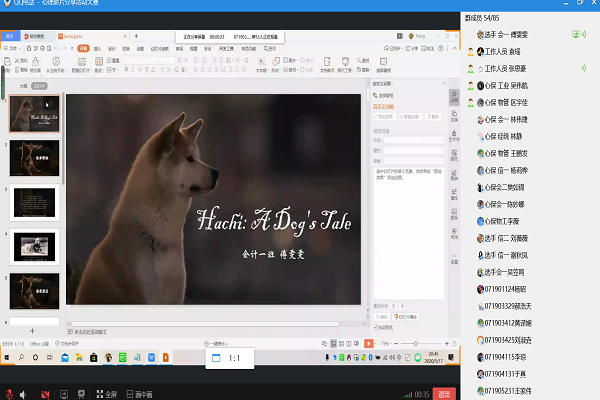The width and height of the screenshot is (600, 400).
Task: Click the Shapes (形状) ribbon icon
Action: (276, 64)
